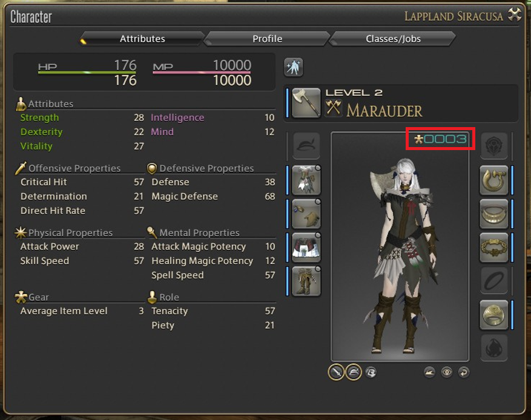Toggle drawn weapon display button
This screenshot has width=531, height=420.
pyautogui.click(x=336, y=372)
